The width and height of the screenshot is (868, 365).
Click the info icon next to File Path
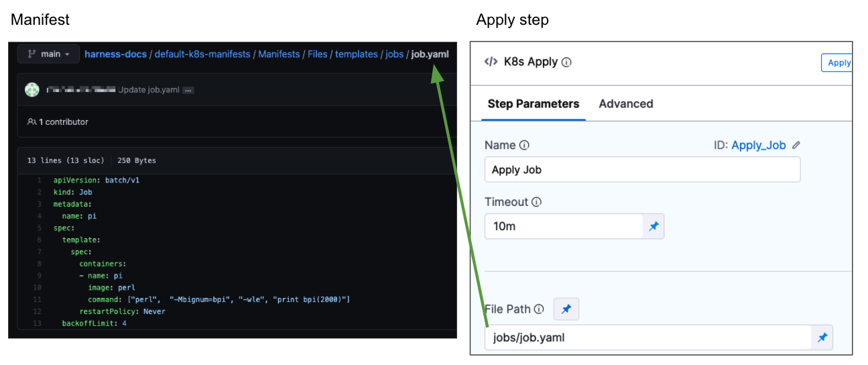pos(538,309)
